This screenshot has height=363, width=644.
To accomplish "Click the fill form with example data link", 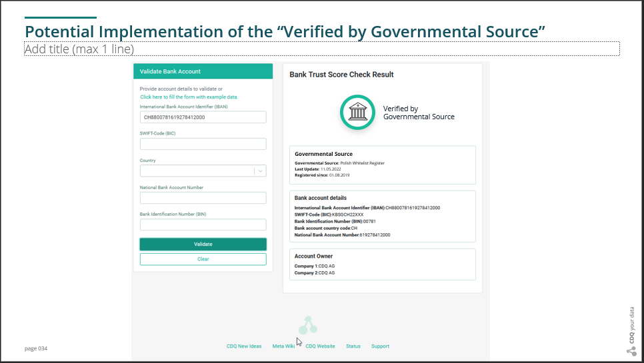I will point(189,97).
